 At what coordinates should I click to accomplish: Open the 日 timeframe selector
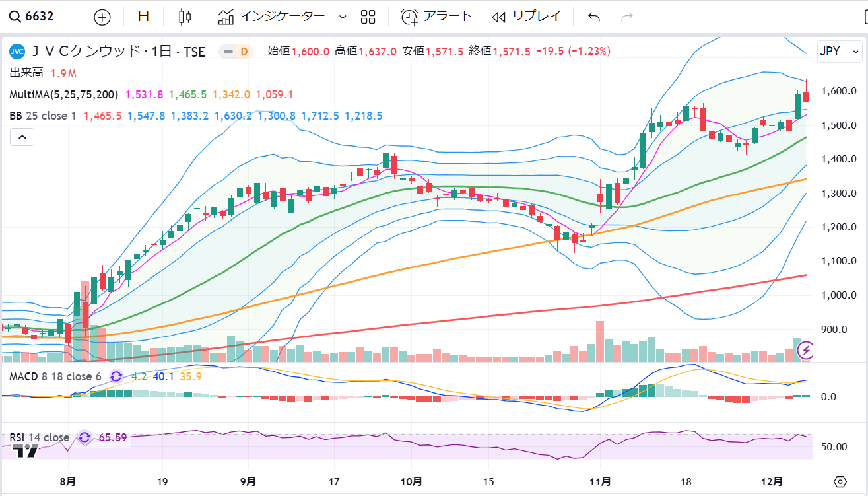pos(143,17)
